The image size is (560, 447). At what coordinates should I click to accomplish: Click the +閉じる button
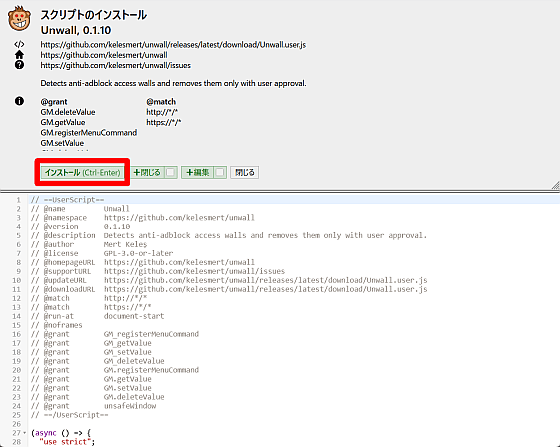pyautogui.click(x=147, y=172)
